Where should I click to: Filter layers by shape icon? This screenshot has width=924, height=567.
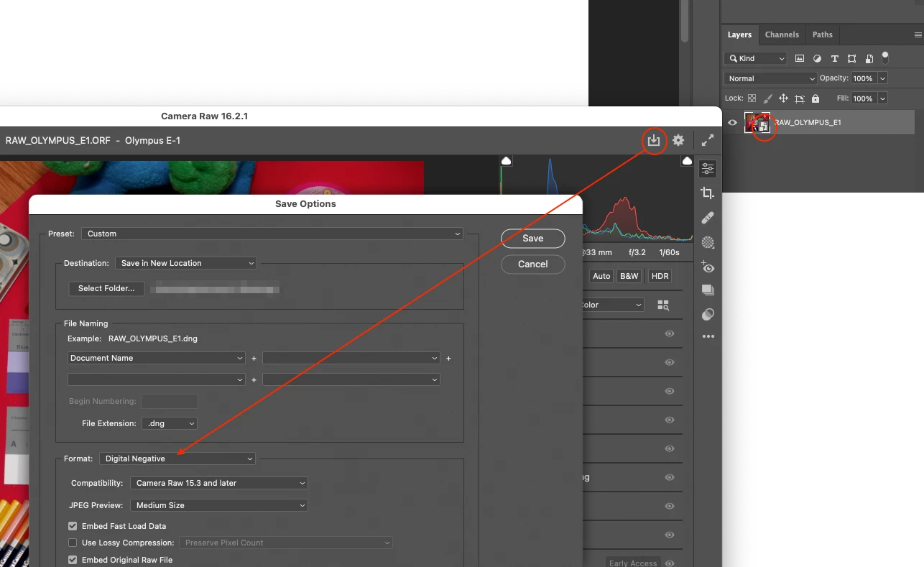tap(851, 58)
